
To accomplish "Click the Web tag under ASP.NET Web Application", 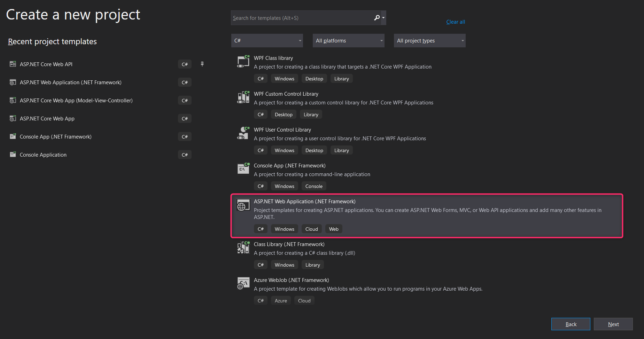I will 334,229.
